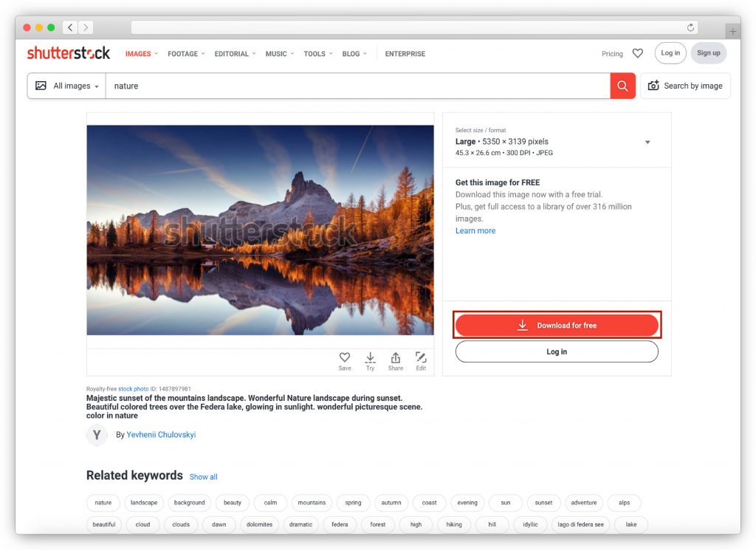Screen dimensions: 756x550
Task: Open the Edit icon under image
Action: point(421,361)
